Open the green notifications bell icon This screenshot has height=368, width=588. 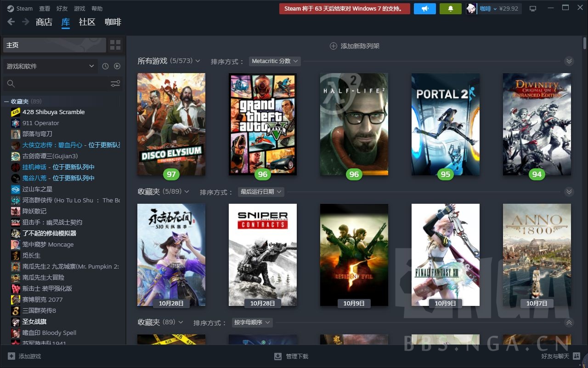tap(450, 8)
